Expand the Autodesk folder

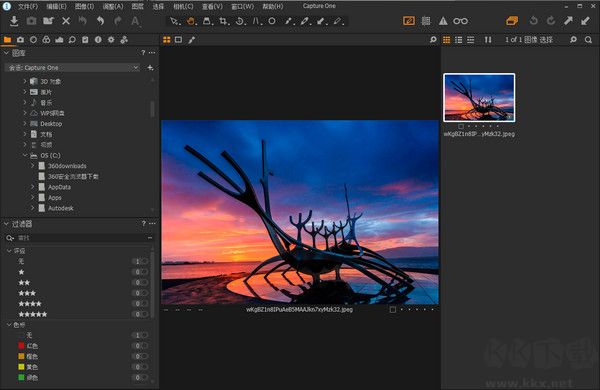point(33,208)
